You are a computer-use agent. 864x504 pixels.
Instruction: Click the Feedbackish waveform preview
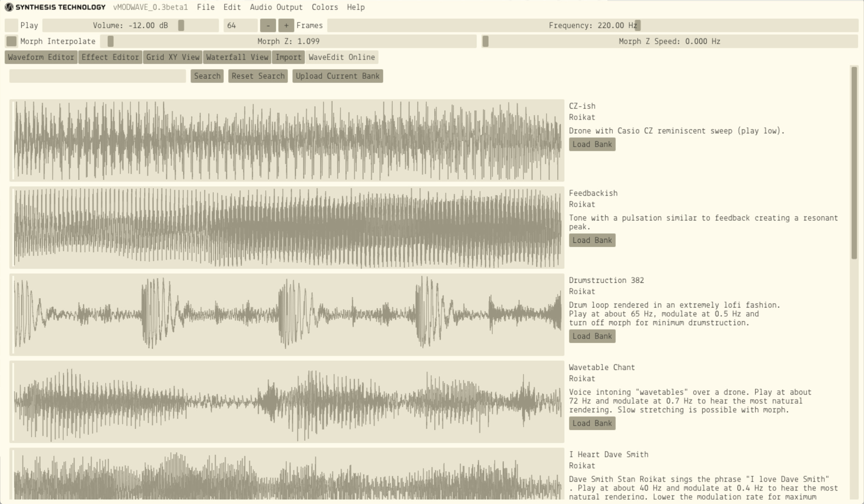pos(287,227)
